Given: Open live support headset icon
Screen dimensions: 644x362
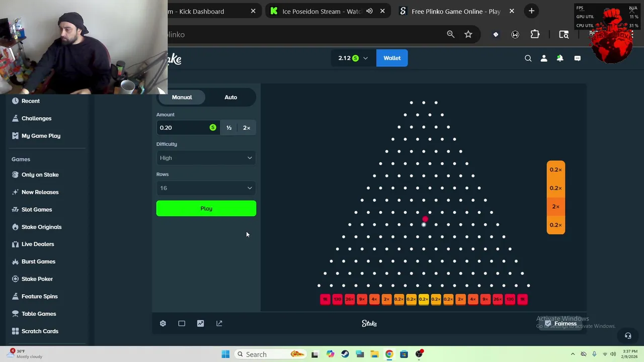Looking at the screenshot, I should pyautogui.click(x=628, y=336).
